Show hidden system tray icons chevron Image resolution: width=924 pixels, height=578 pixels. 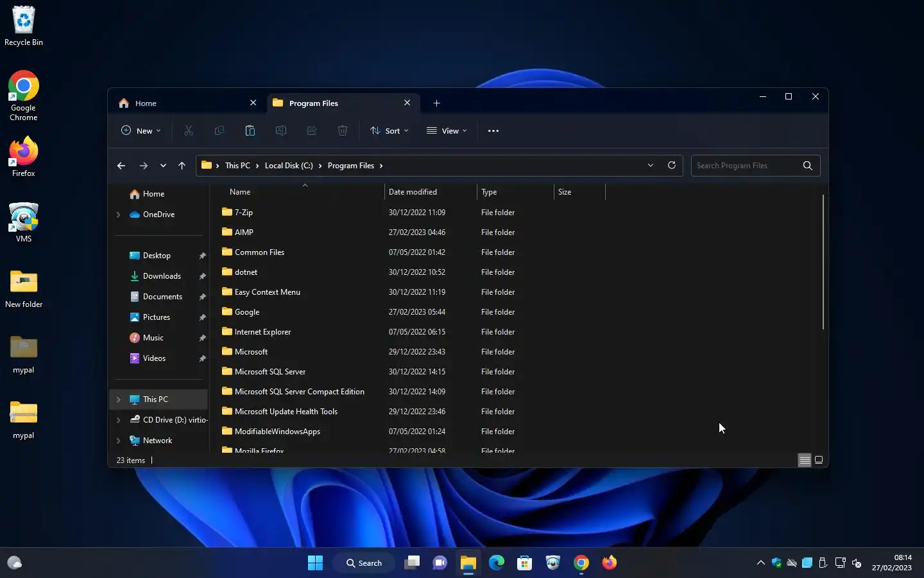761,563
